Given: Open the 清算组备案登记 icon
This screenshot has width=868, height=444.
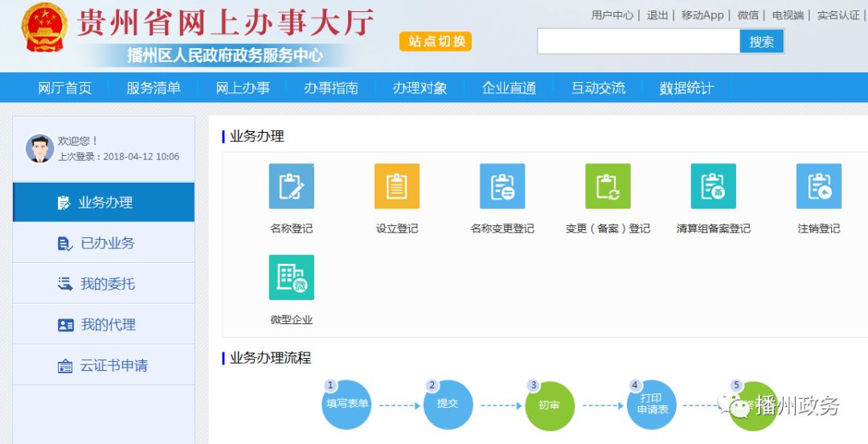Looking at the screenshot, I should pyautogui.click(x=713, y=187).
